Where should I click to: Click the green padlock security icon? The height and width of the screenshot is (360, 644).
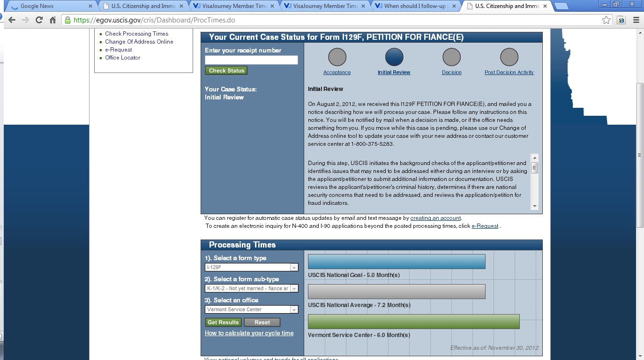(68, 20)
